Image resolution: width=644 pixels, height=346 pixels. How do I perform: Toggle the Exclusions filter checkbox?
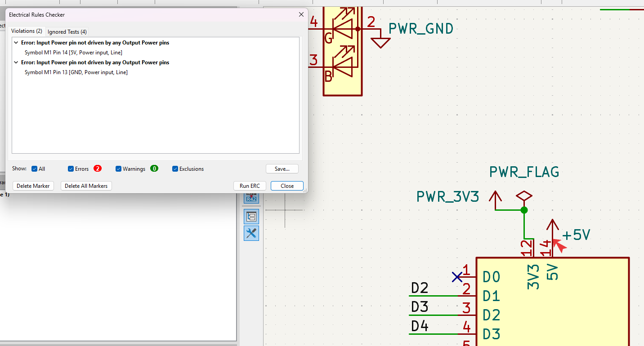(x=175, y=169)
